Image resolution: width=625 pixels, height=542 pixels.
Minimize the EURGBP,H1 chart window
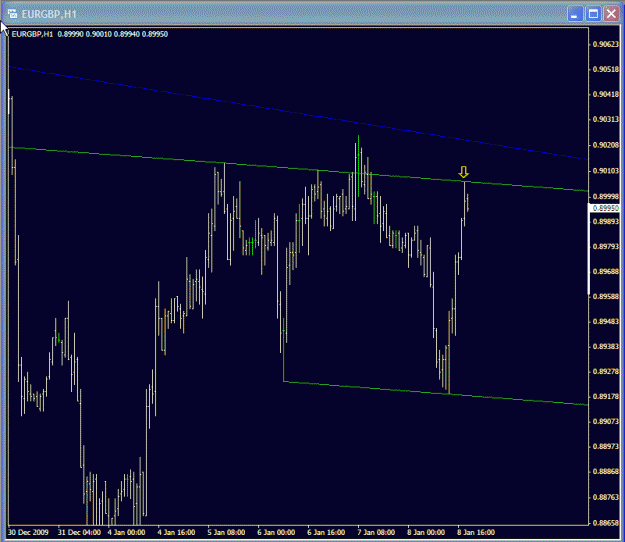pyautogui.click(x=574, y=14)
